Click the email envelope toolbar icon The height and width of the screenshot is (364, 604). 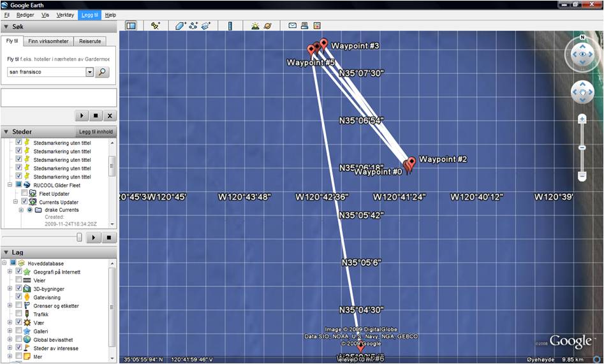[x=292, y=25]
